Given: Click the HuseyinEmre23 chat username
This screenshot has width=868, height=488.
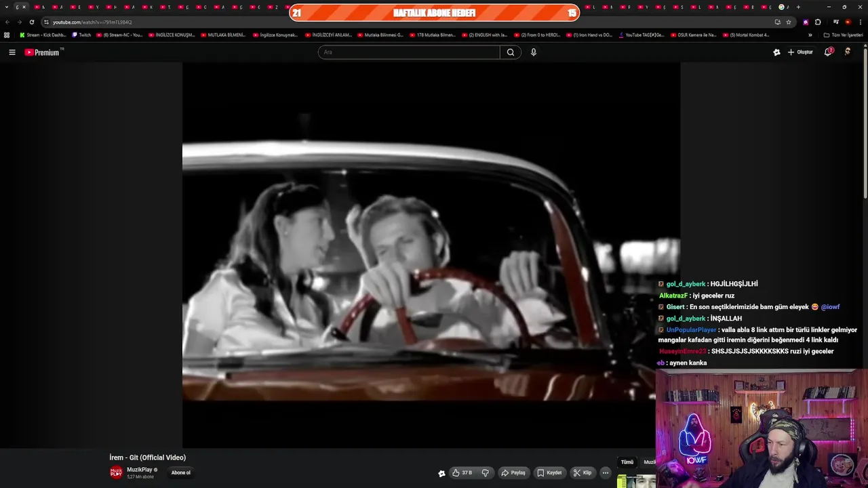Looking at the screenshot, I should pyautogui.click(x=682, y=351).
